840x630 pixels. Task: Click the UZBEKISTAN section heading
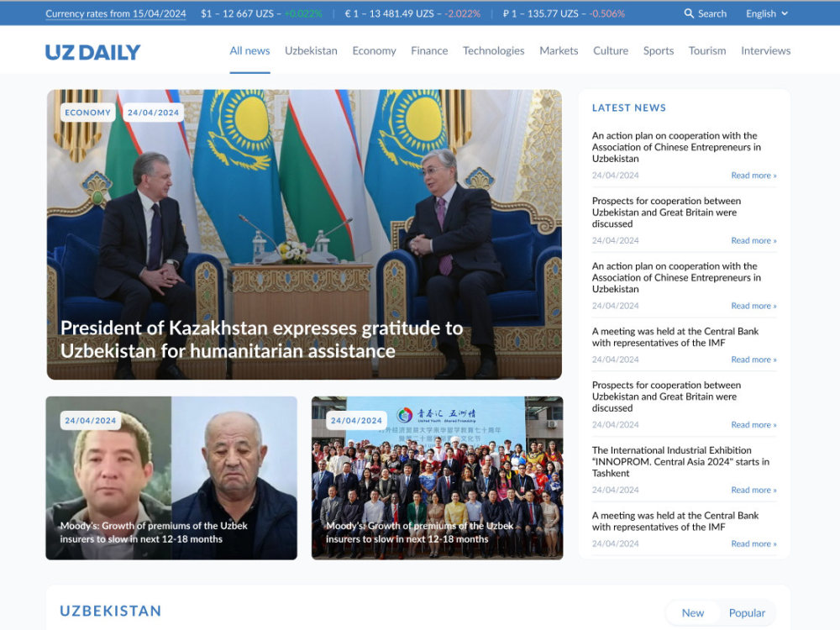[x=110, y=612]
